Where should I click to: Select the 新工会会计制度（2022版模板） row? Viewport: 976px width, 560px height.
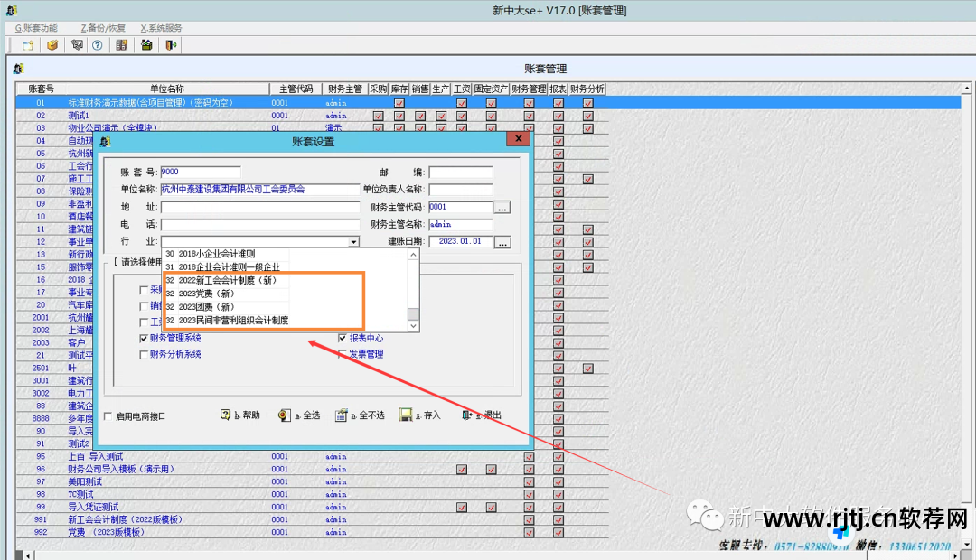[311, 520]
